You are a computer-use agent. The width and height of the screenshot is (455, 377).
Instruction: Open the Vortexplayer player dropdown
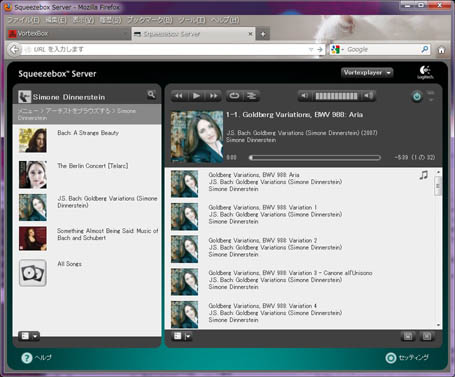pyautogui.click(x=367, y=73)
